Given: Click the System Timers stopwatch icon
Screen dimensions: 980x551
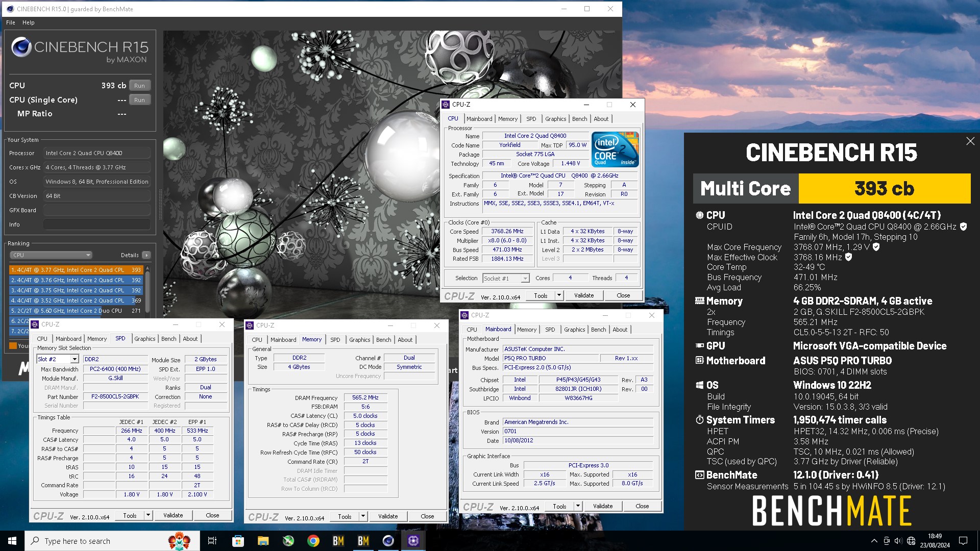Looking at the screenshot, I should (699, 420).
